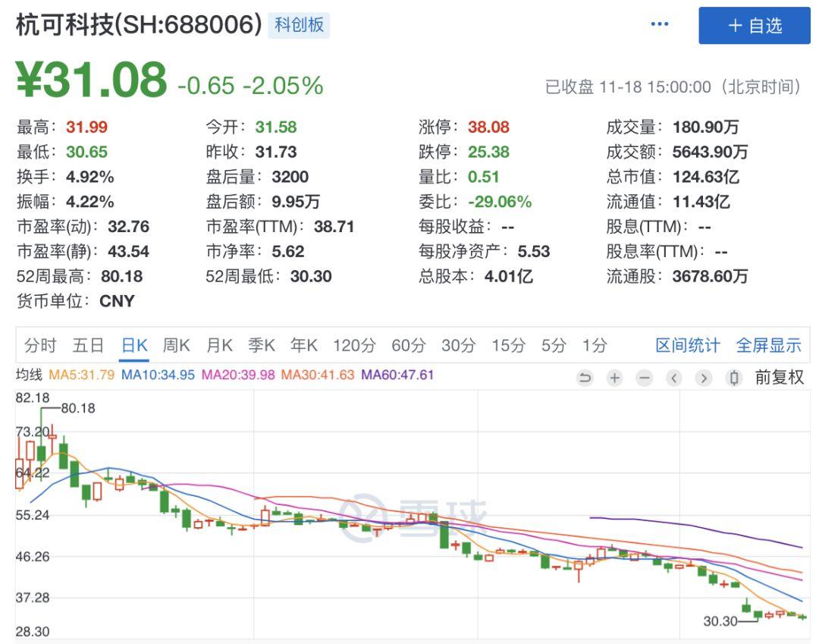The image size is (819, 644).
Task: Click the 科创板 board tag
Action: pyautogui.click(x=299, y=24)
